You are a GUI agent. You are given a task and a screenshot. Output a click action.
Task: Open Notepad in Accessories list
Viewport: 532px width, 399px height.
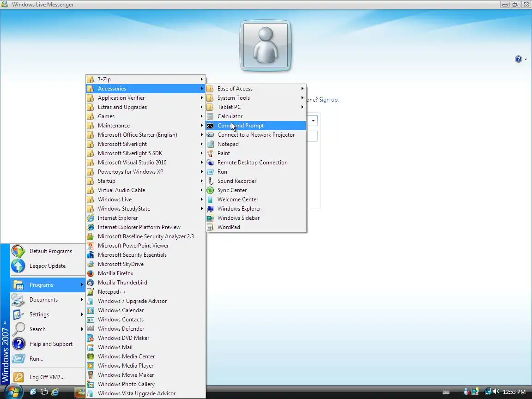[256, 144]
